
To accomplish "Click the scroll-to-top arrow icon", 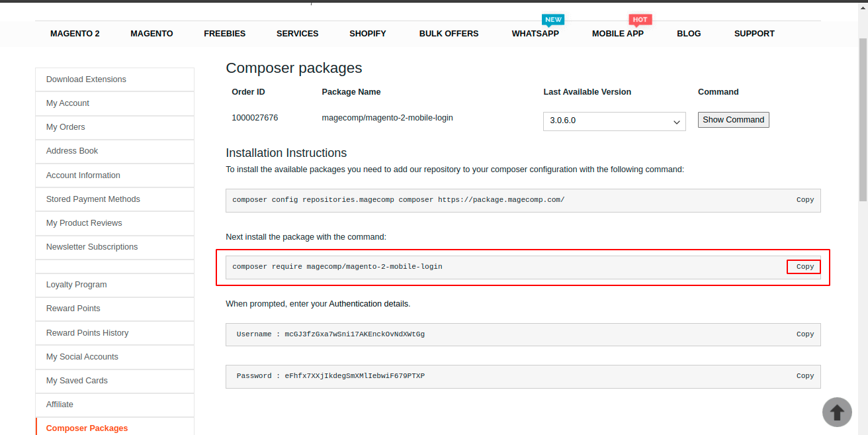I will pos(837,412).
